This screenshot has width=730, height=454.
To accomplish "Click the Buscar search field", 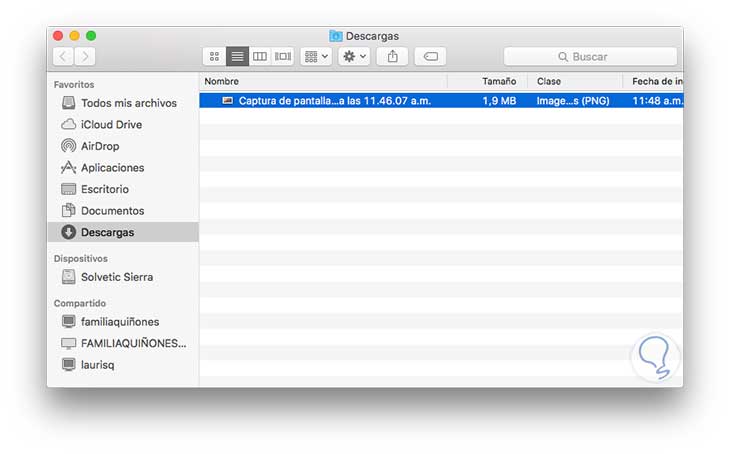I will (590, 56).
